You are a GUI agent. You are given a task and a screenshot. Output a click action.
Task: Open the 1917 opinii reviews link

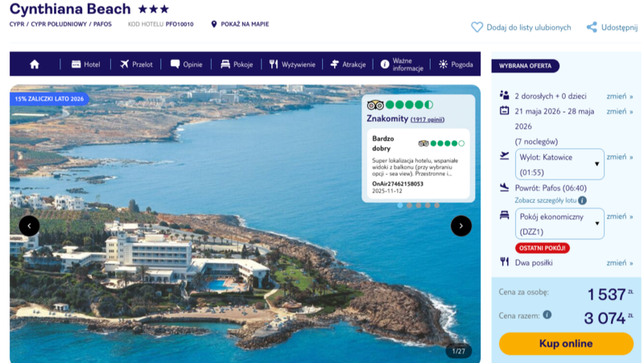point(427,119)
